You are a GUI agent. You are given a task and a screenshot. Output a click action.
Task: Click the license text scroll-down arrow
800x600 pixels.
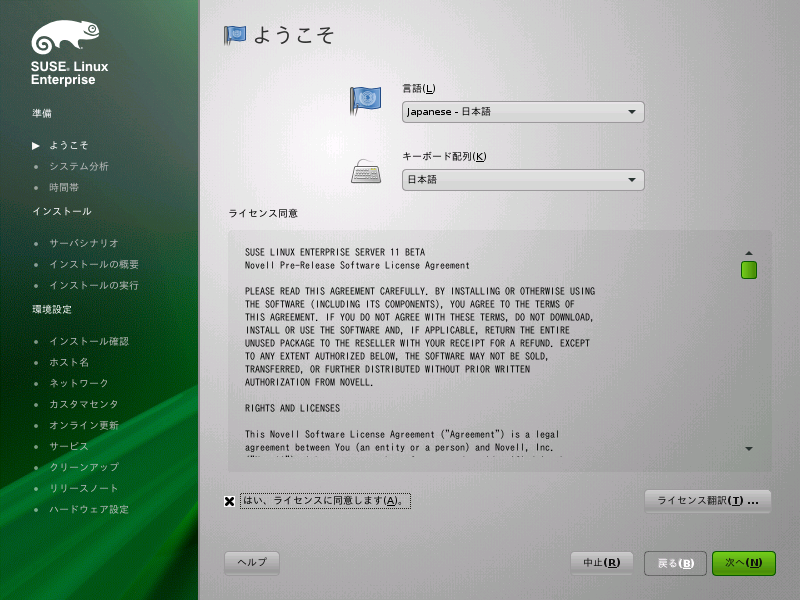(749, 449)
